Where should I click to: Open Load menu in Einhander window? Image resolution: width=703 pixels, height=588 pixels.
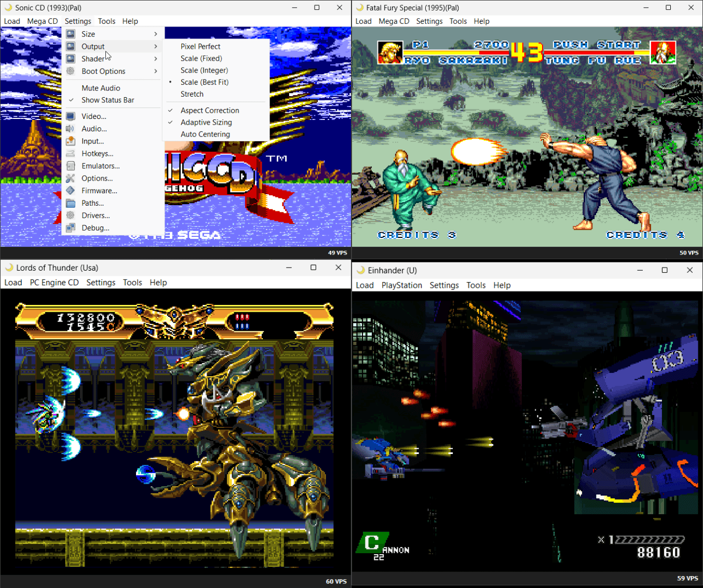click(364, 285)
